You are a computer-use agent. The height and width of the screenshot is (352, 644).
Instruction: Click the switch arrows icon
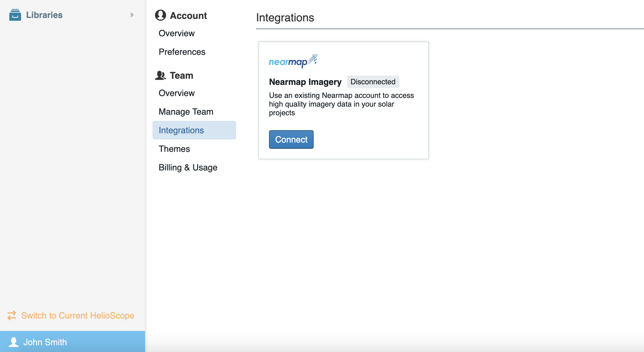[12, 315]
